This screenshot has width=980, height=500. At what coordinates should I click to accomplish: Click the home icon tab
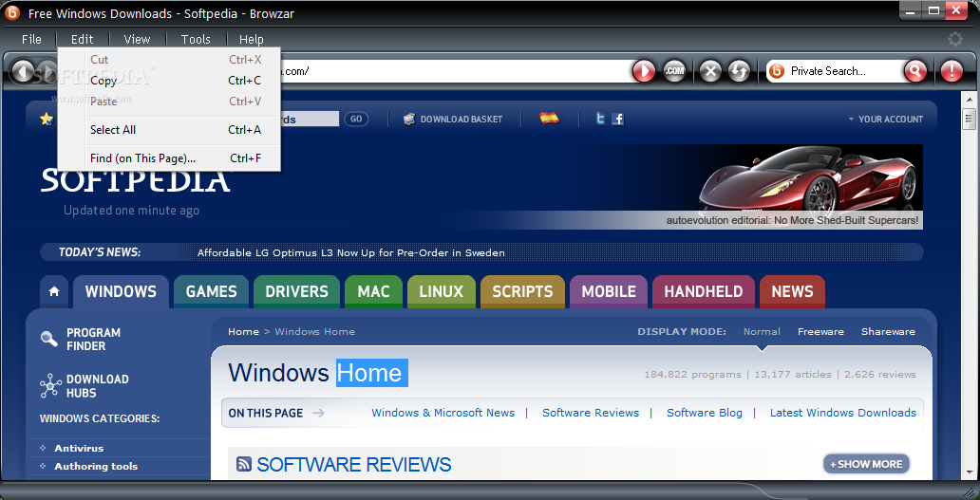pos(54,291)
